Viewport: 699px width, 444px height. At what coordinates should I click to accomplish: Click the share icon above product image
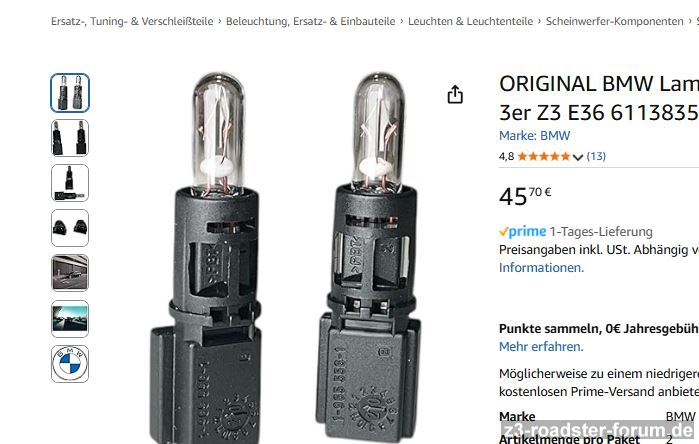tap(455, 94)
